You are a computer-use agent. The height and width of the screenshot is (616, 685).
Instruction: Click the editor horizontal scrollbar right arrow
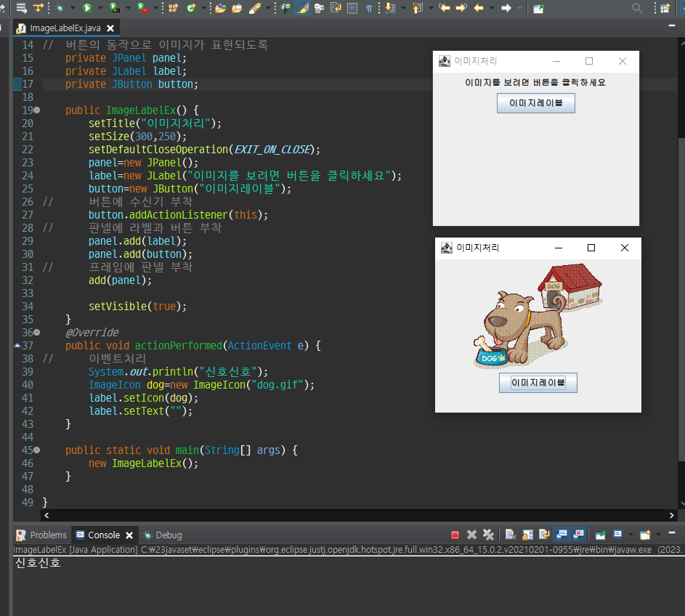click(671, 516)
